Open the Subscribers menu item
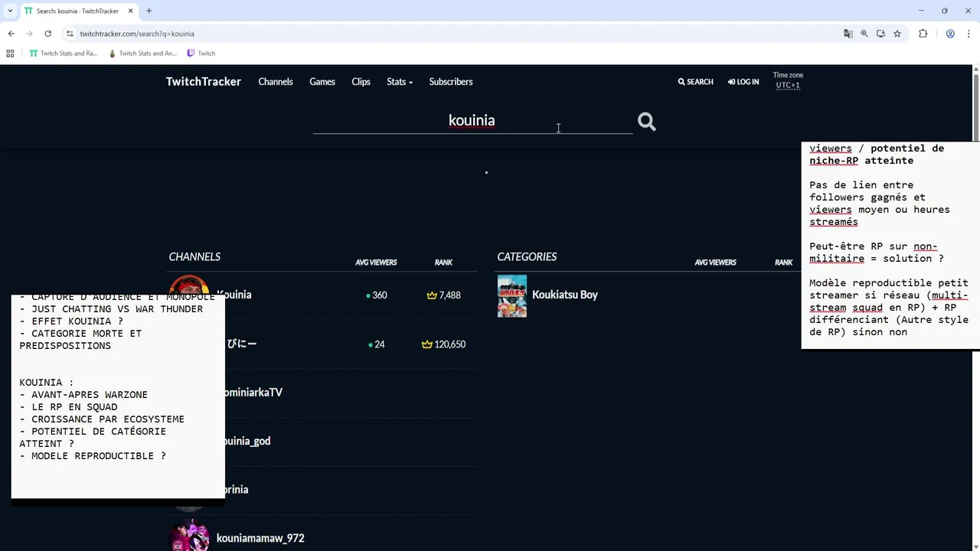Screen dimensions: 980x551 [451, 82]
